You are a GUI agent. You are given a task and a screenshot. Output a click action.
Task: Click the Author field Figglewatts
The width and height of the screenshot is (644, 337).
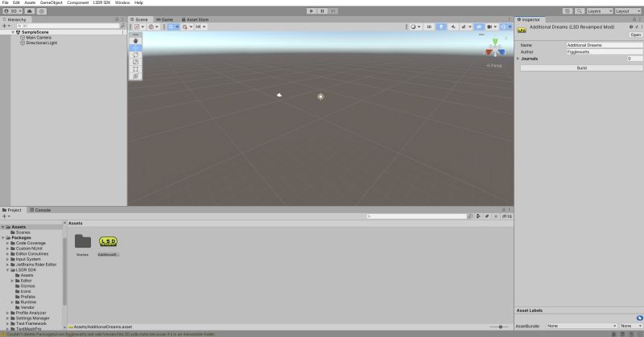coord(605,52)
